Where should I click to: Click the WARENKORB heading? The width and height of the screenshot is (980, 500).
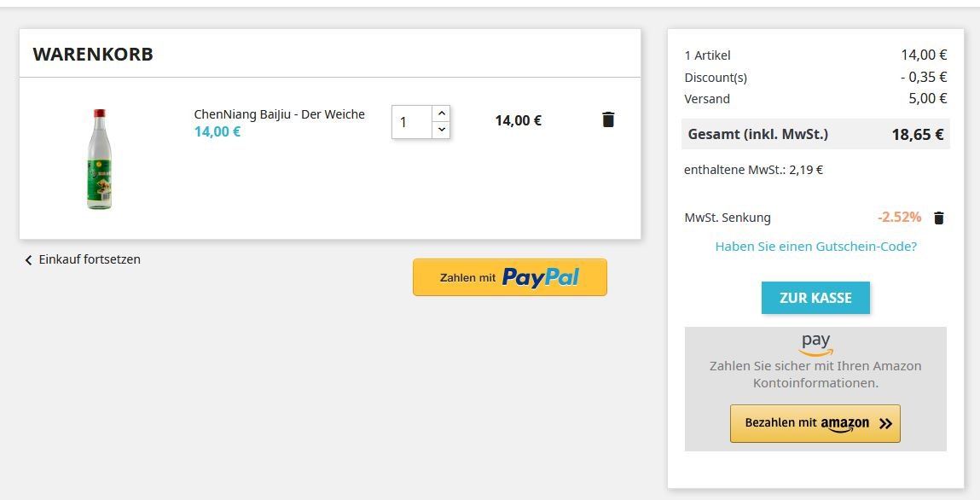(93, 55)
